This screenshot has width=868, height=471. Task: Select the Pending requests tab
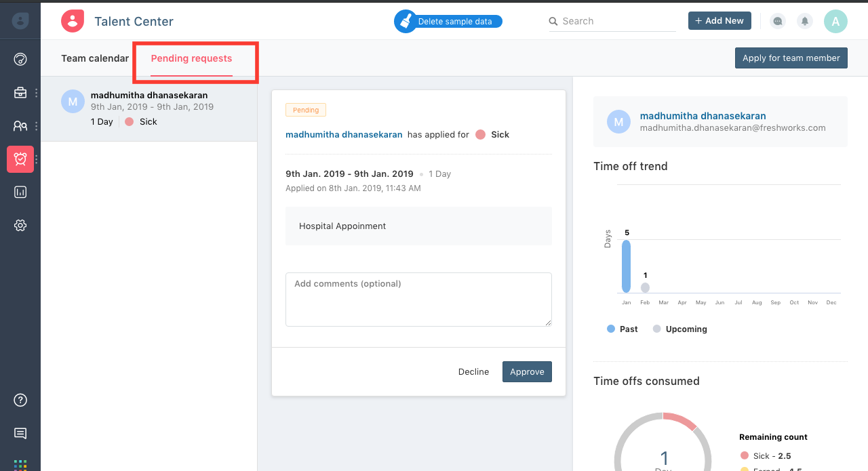coord(191,58)
